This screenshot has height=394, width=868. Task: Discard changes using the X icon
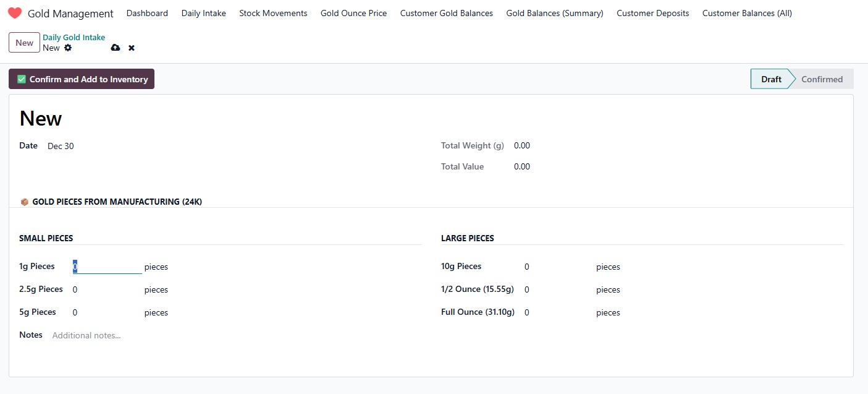point(131,48)
